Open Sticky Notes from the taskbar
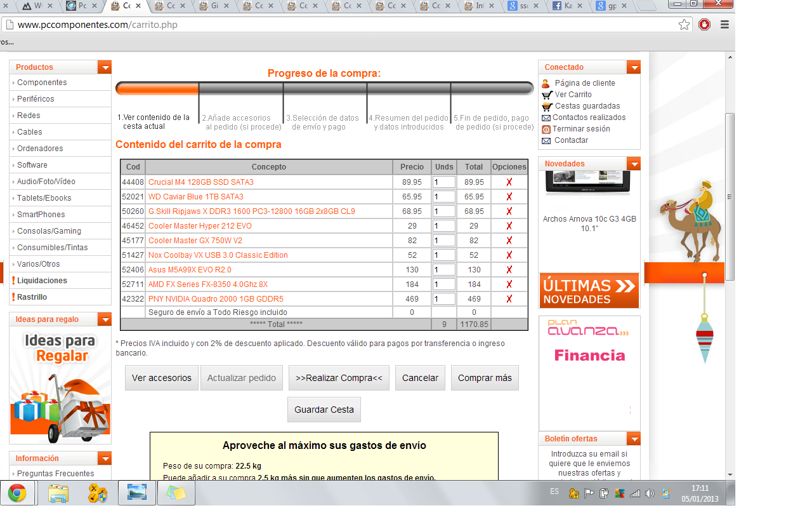The height and width of the screenshot is (508, 812). 176,493
